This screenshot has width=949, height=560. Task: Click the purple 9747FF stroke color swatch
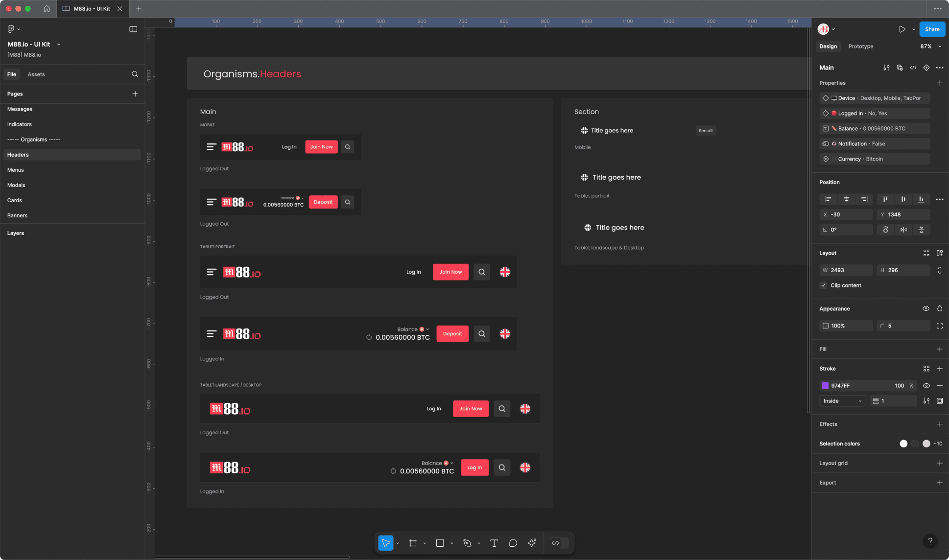826,386
